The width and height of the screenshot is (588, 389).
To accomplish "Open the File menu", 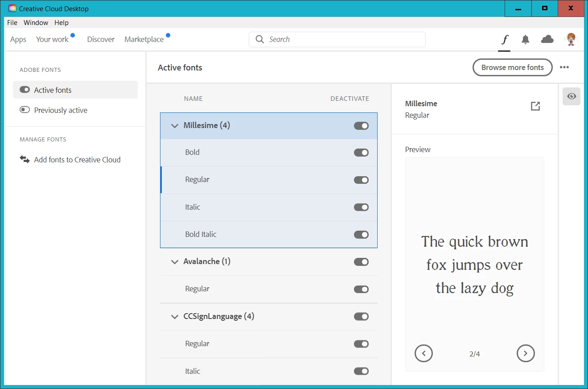I will click(12, 23).
